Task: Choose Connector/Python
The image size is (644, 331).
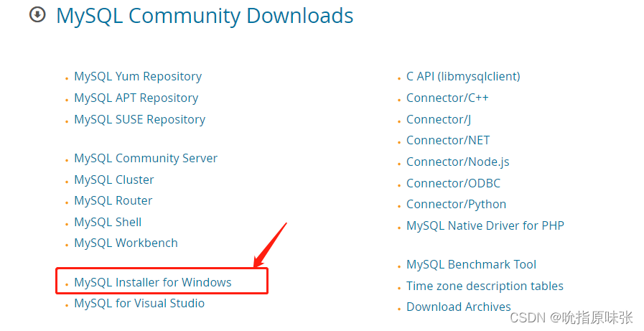Action: pyautogui.click(x=456, y=205)
